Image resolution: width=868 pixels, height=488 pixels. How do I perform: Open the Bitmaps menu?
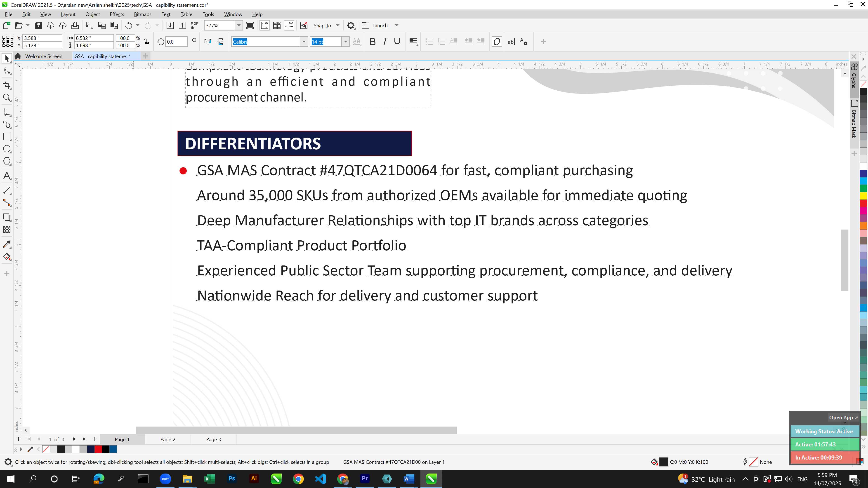pyautogui.click(x=143, y=14)
